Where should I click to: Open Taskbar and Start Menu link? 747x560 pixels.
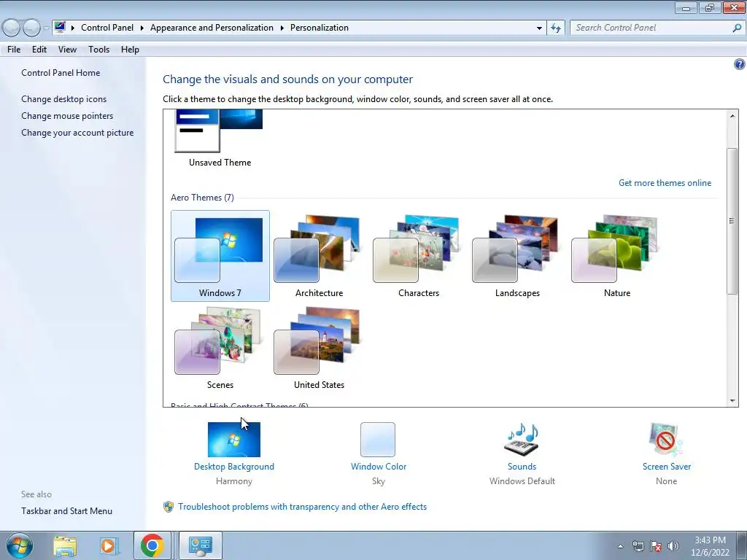pyautogui.click(x=66, y=511)
